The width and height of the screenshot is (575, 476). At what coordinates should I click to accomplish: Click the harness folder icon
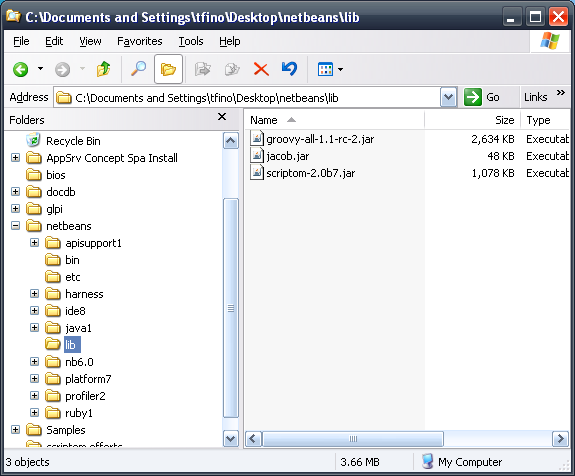[x=53, y=293]
